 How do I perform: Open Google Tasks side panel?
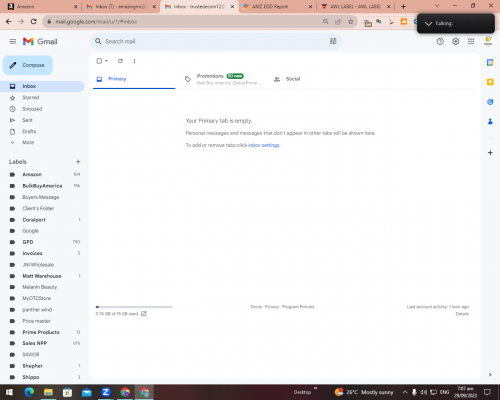pyautogui.click(x=490, y=102)
